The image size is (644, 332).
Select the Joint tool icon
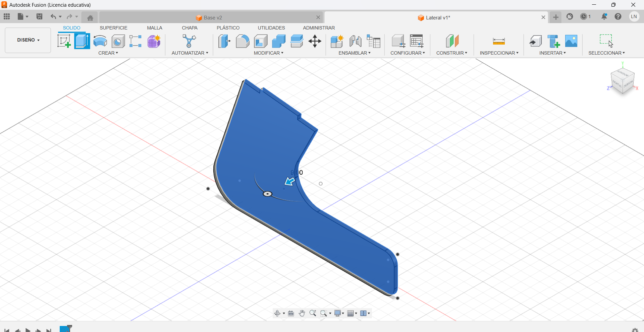[x=355, y=41]
